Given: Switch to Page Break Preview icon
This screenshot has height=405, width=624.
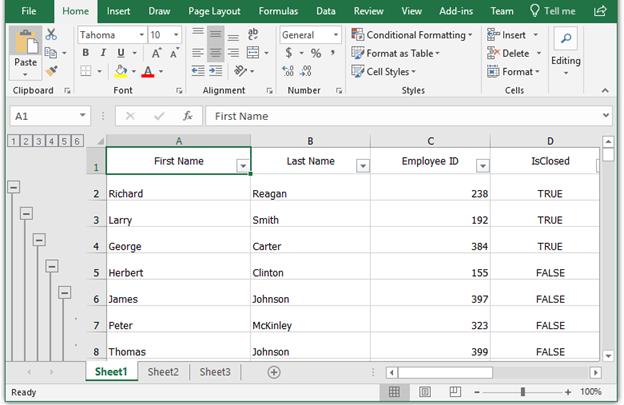Looking at the screenshot, I should pyautogui.click(x=455, y=392).
